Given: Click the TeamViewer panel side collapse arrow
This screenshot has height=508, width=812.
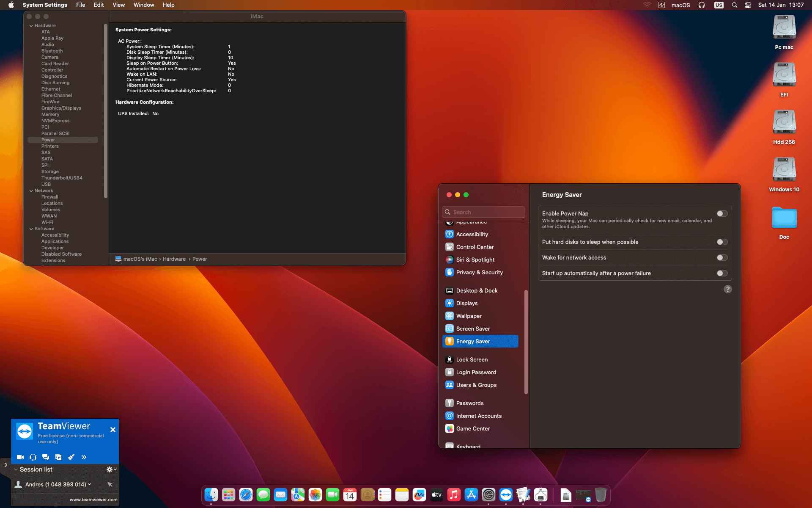Looking at the screenshot, I should pos(5,465).
